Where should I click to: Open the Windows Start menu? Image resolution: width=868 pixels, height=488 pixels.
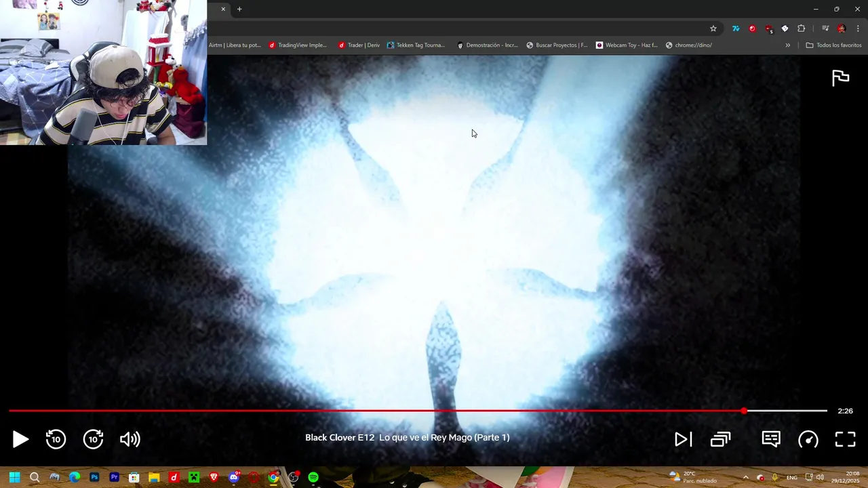tap(14, 477)
